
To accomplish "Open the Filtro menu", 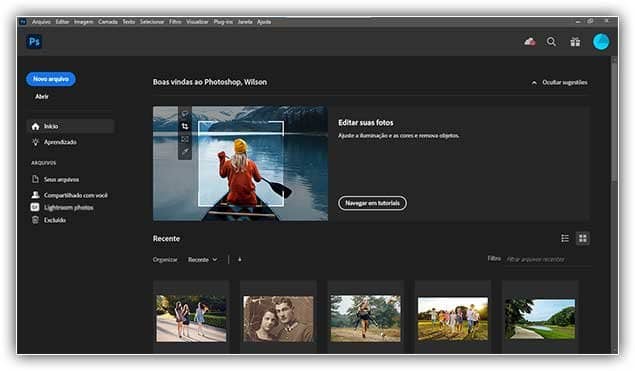I will tap(175, 22).
